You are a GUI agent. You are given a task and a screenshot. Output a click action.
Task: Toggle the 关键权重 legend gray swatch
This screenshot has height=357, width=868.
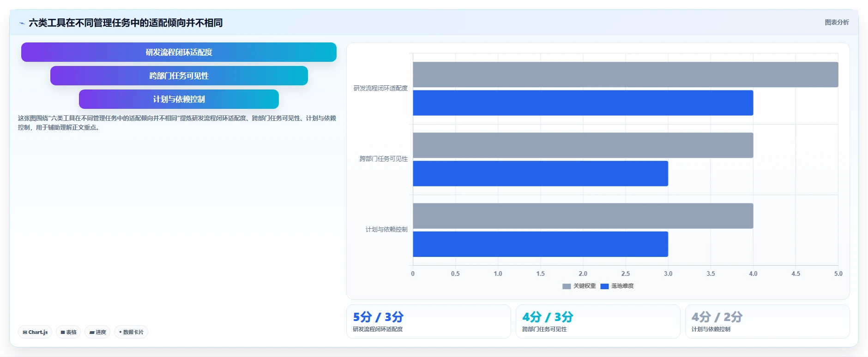tap(567, 286)
